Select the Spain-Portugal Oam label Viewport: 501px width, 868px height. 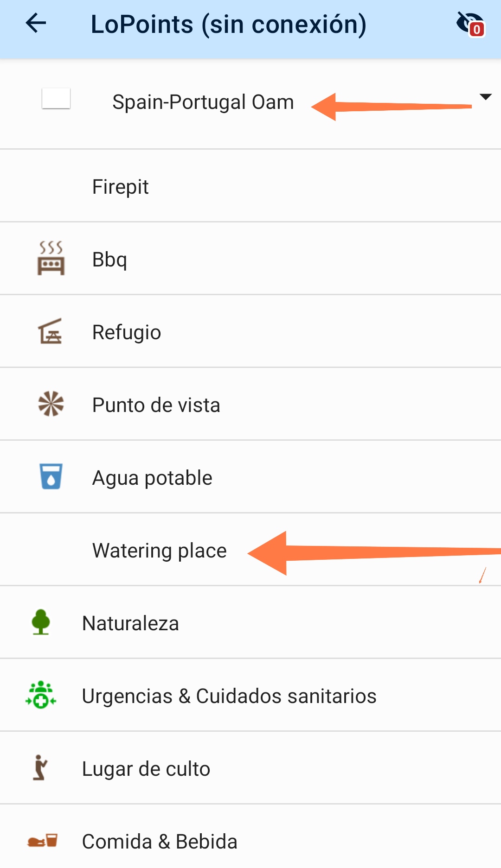[x=203, y=102]
